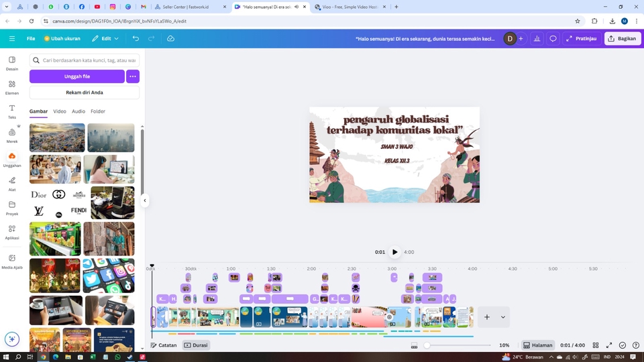
Task: Expand the Edit dropdown menu
Action: tap(105, 39)
